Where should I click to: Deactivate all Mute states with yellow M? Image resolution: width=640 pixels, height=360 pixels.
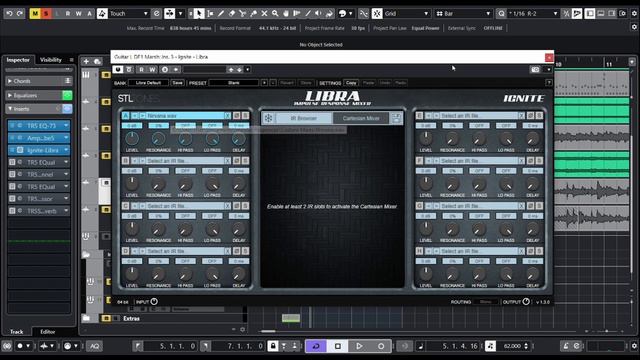[35, 13]
